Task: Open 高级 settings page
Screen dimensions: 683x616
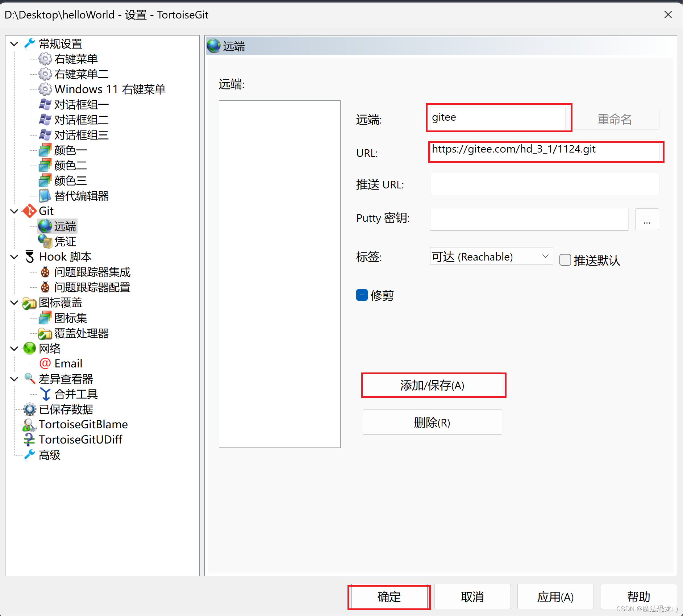Action: [x=50, y=455]
